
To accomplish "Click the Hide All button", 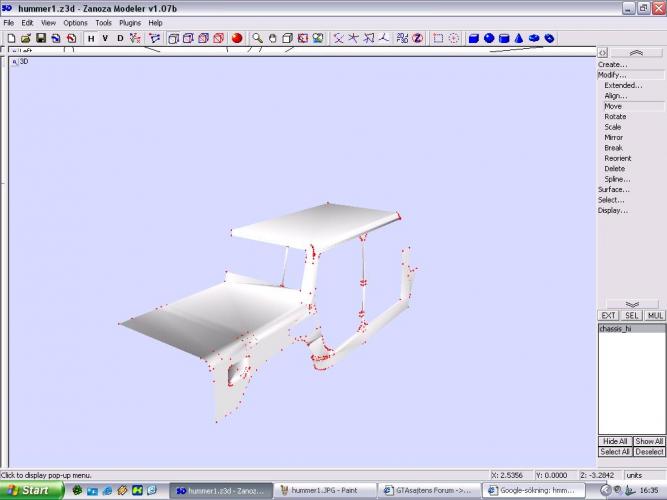I will point(614,441).
